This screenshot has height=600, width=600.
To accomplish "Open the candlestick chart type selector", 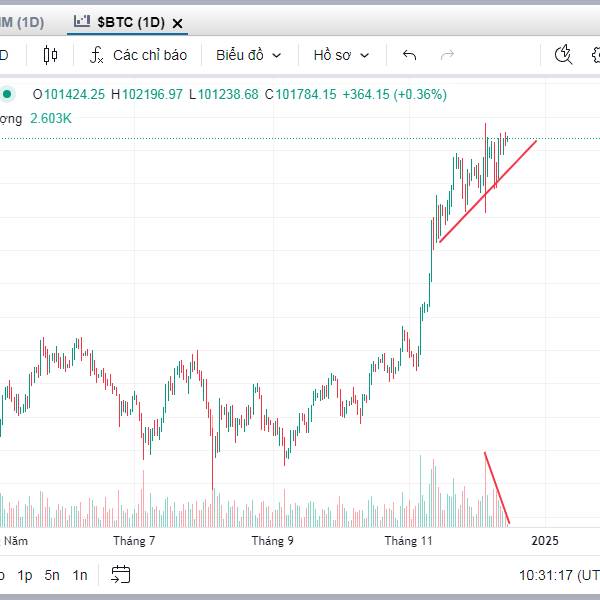I will coord(51,55).
